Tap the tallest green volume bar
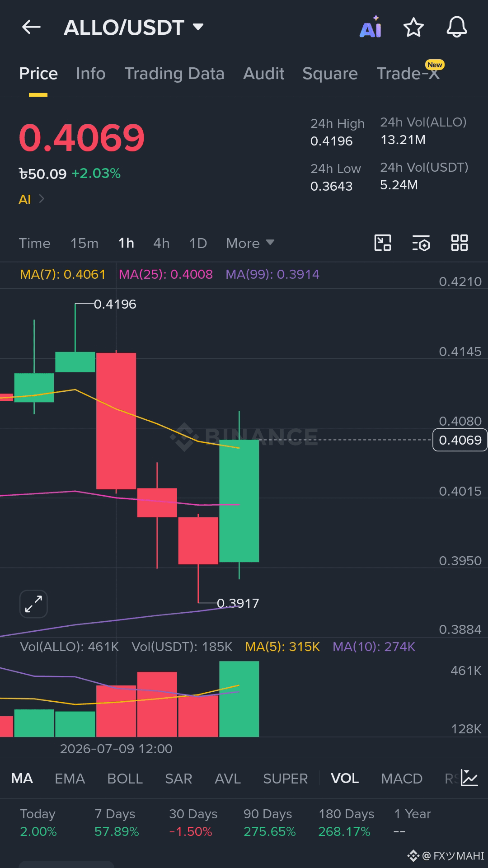Viewport: 488px width, 868px height. coord(239,699)
